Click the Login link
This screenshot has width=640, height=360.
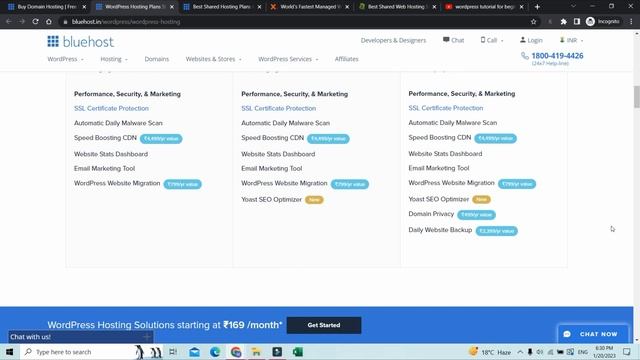coord(531,40)
